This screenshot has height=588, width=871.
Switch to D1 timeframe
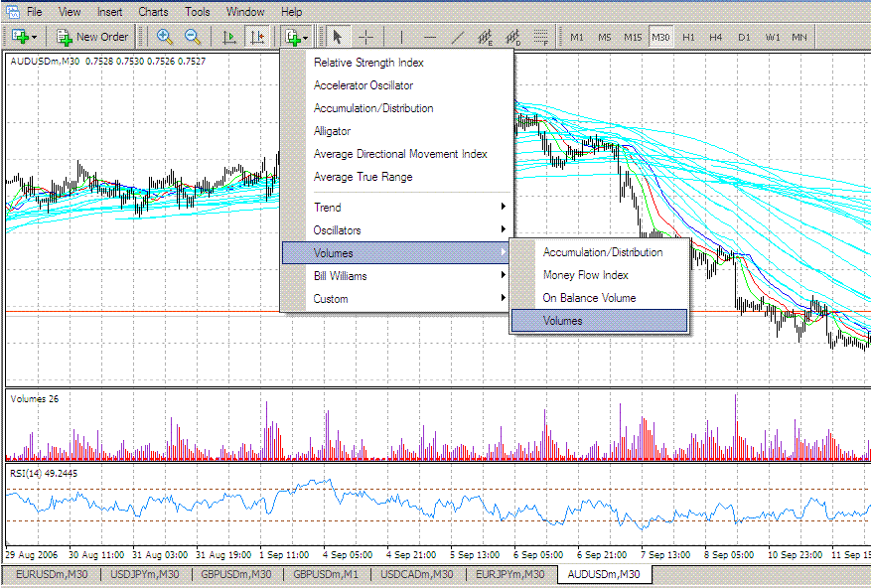pyautogui.click(x=744, y=37)
